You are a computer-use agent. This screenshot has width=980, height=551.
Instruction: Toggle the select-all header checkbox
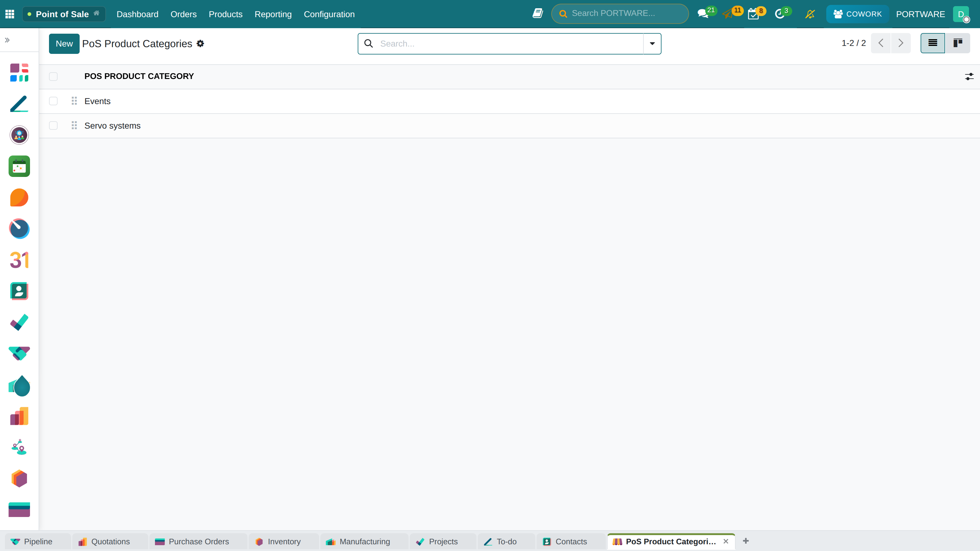click(53, 77)
